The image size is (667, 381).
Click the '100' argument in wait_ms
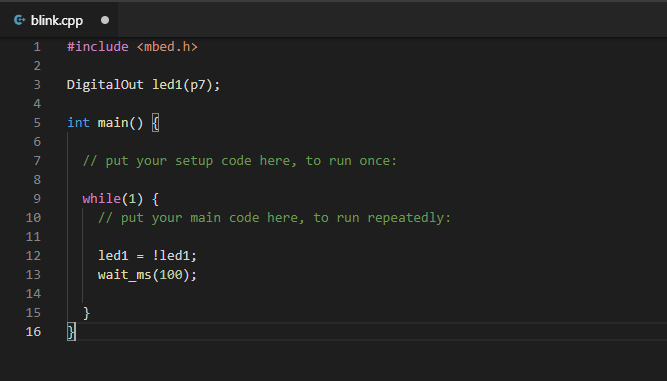171,275
